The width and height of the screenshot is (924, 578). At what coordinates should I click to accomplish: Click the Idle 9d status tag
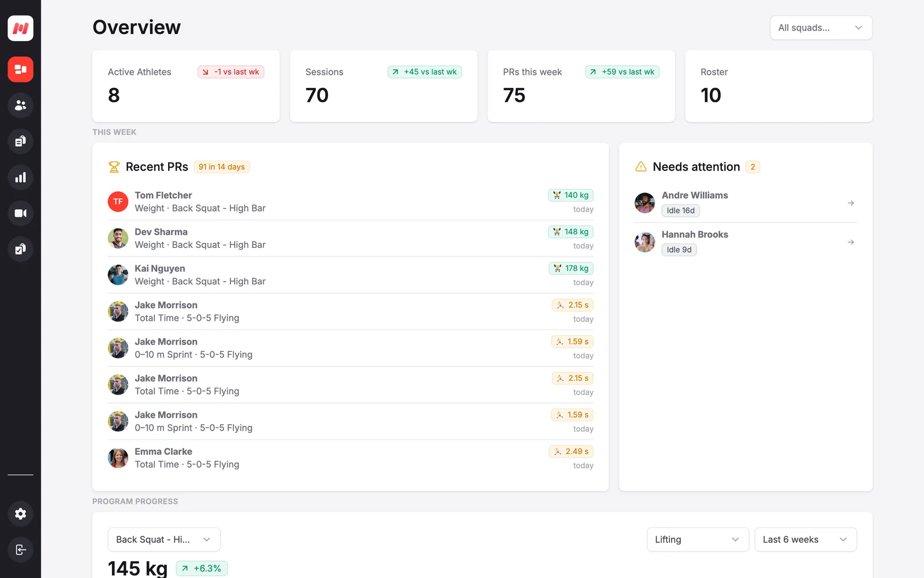click(x=679, y=250)
